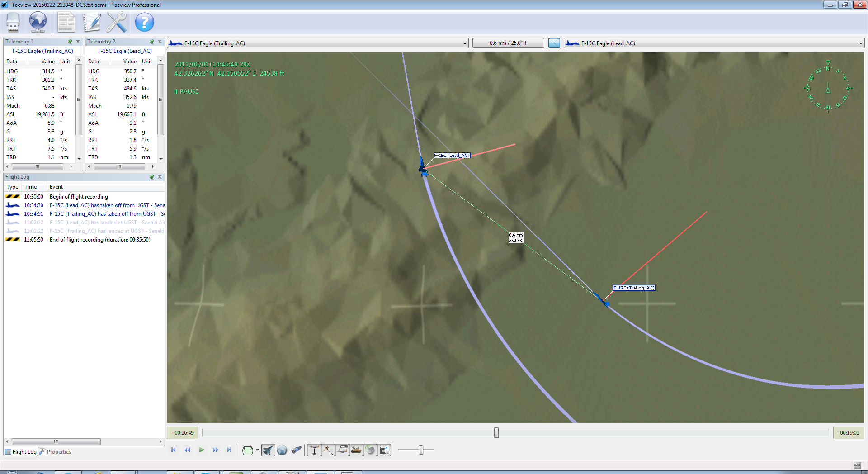
Task: Start playback with green play button
Action: (x=202, y=450)
